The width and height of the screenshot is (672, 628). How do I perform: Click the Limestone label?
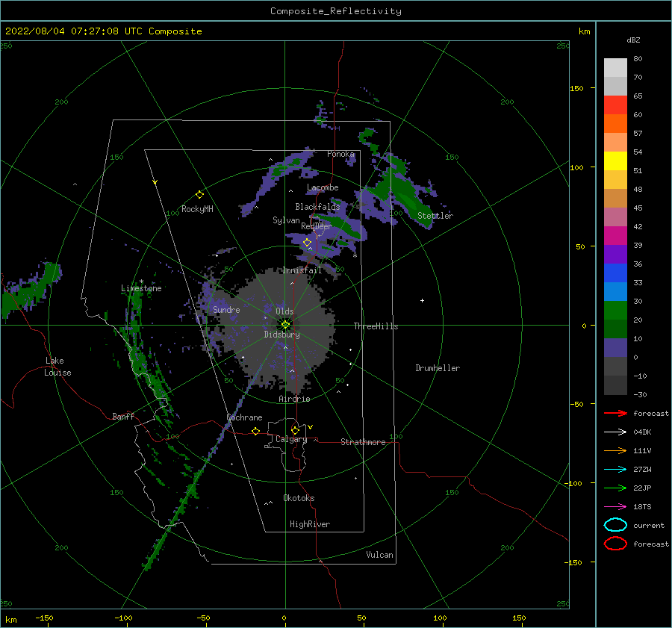pyautogui.click(x=141, y=288)
